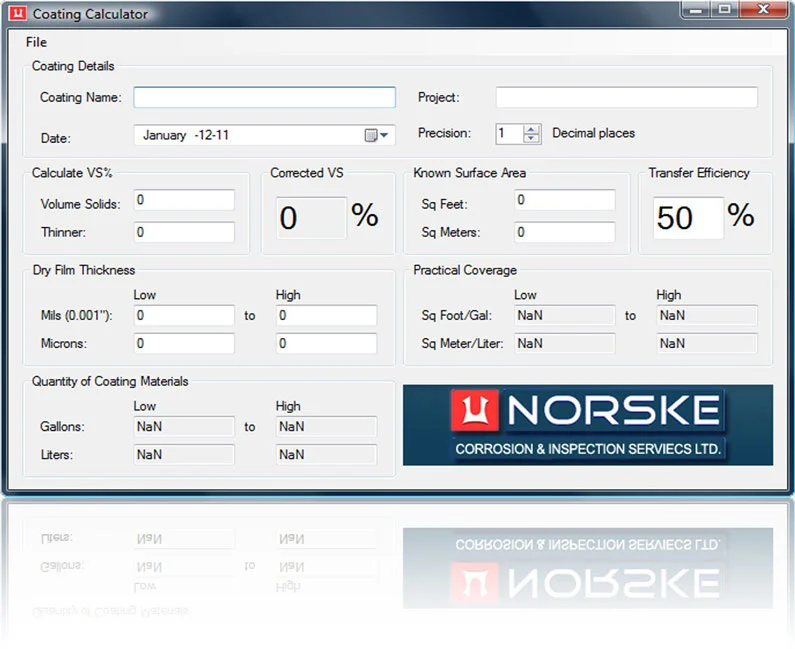Open the Date picker calendar dropdown
Screen dimensions: 795x649
pyautogui.click(x=378, y=135)
